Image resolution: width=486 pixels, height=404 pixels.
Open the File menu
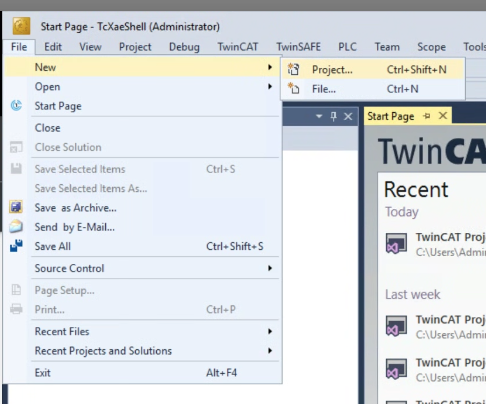click(19, 47)
